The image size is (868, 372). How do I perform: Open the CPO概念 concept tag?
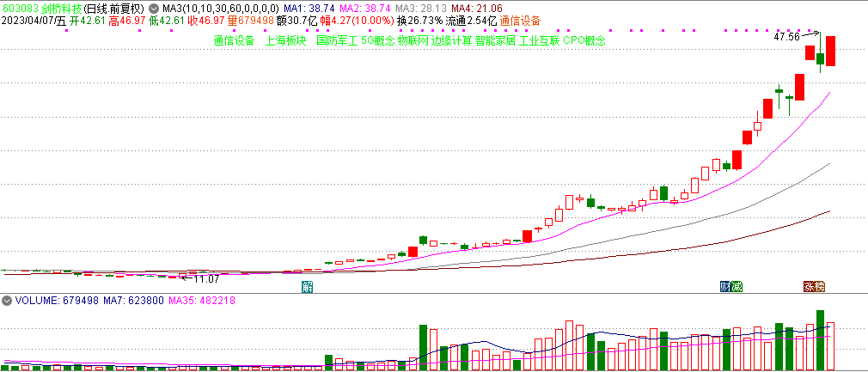584,40
